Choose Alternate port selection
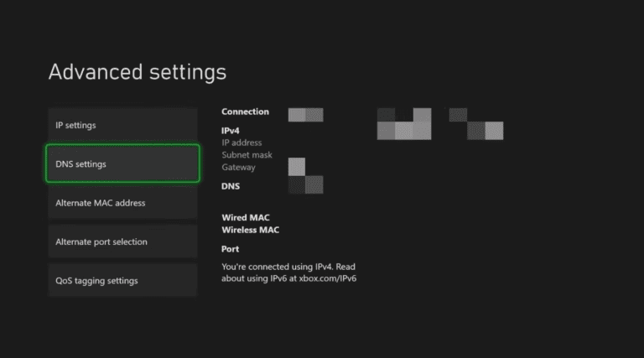 122,241
